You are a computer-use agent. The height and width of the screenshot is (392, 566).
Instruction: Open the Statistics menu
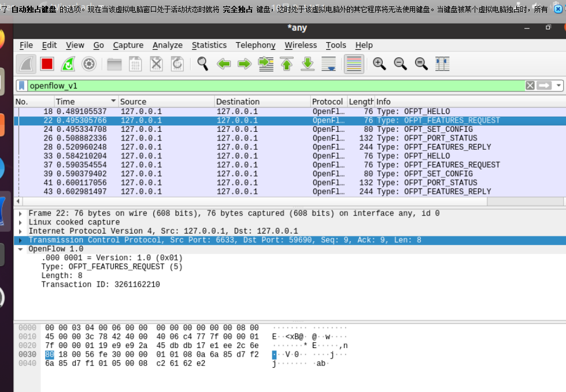[209, 45]
